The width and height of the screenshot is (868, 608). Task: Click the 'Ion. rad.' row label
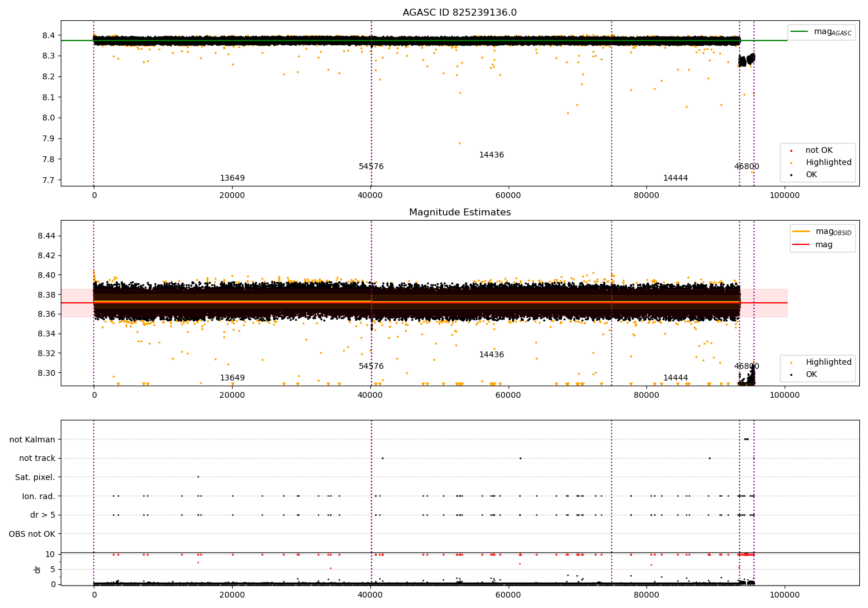[x=39, y=496]
